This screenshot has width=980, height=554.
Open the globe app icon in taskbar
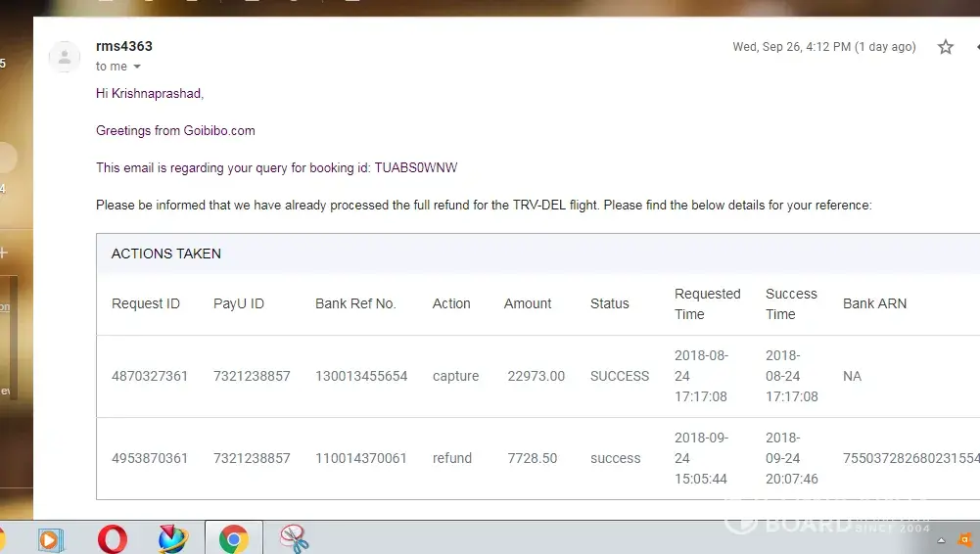pyautogui.click(x=172, y=538)
